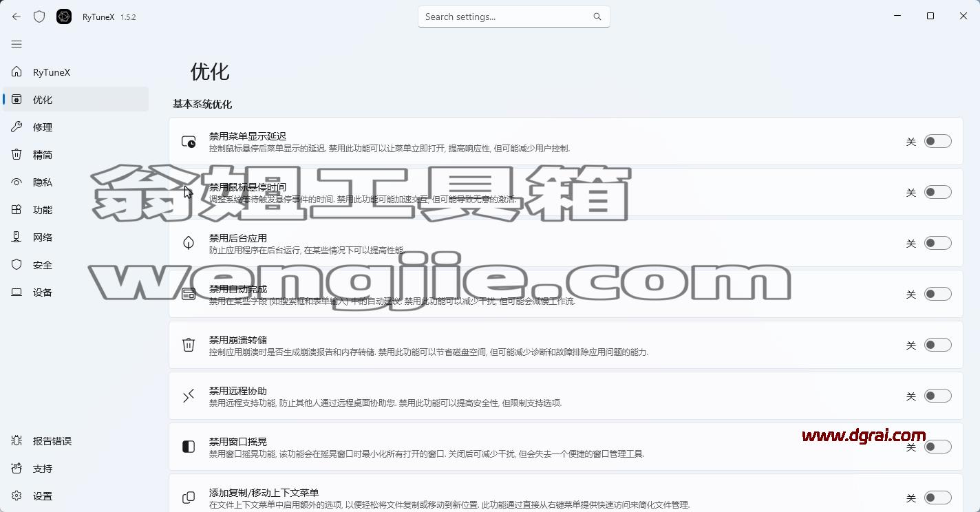Viewport: 980px width, 512px height.
Task: Click the back arrow in title bar
Action: (x=17, y=17)
